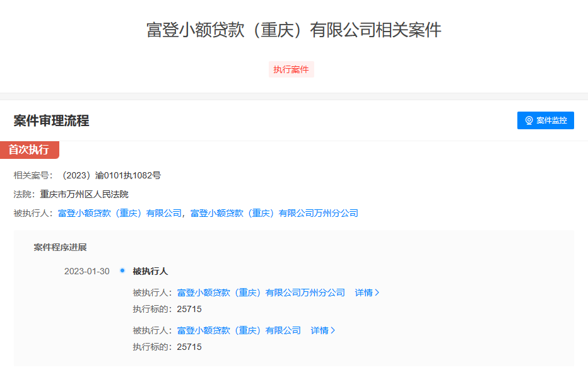Click the page title 富登小额贷款（重庆）有限公司相关案件

click(x=293, y=30)
